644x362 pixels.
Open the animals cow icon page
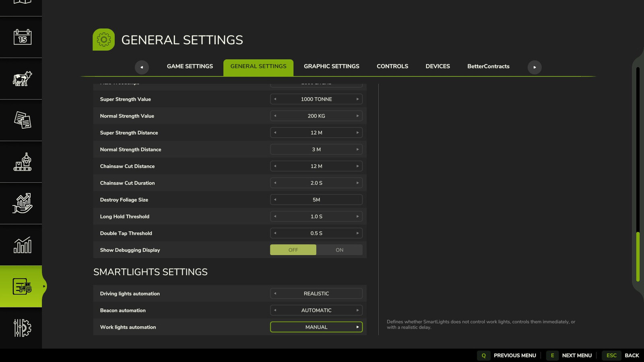tap(22, 79)
